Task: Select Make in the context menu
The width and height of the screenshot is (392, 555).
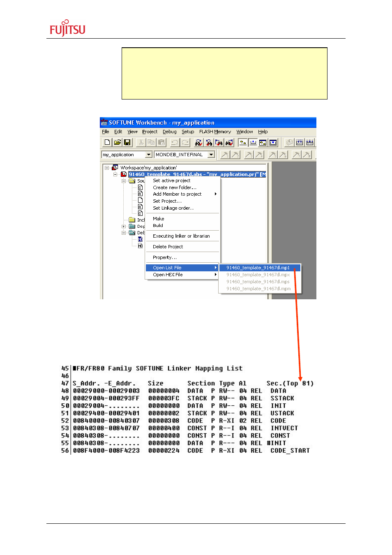Action: click(x=182, y=219)
